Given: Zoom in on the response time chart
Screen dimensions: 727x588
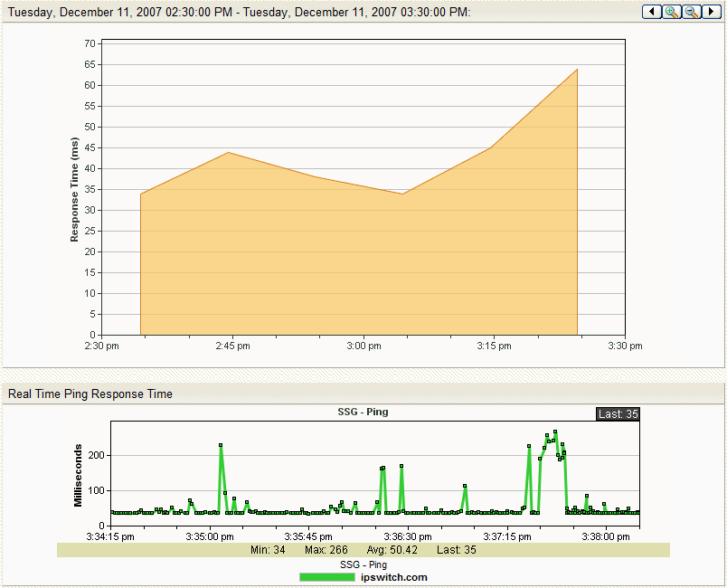Looking at the screenshot, I should (x=672, y=11).
